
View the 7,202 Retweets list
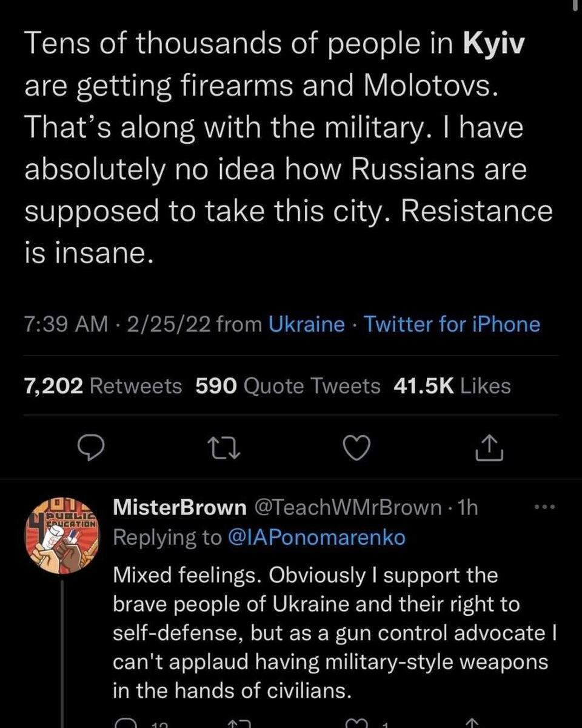[x=103, y=386]
